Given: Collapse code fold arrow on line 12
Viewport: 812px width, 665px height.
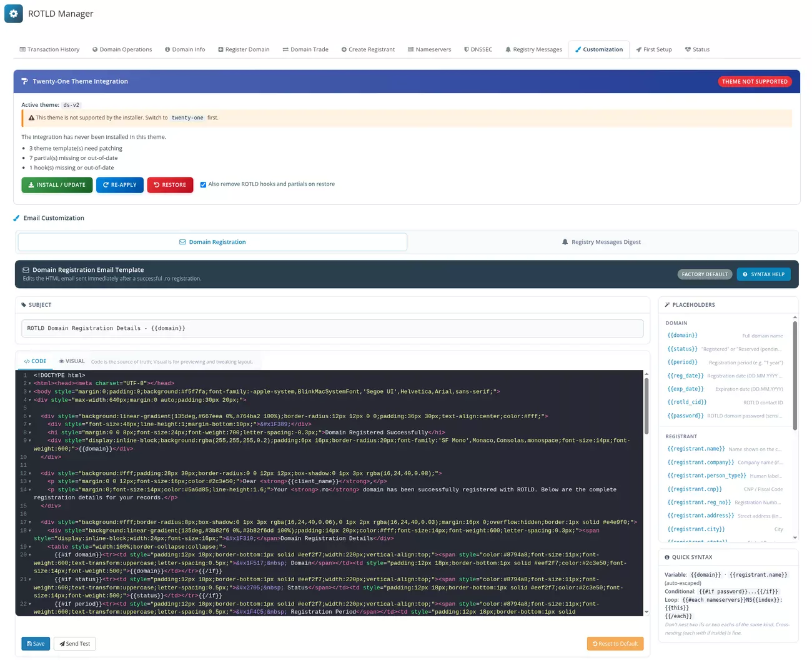Looking at the screenshot, I should pos(29,474).
